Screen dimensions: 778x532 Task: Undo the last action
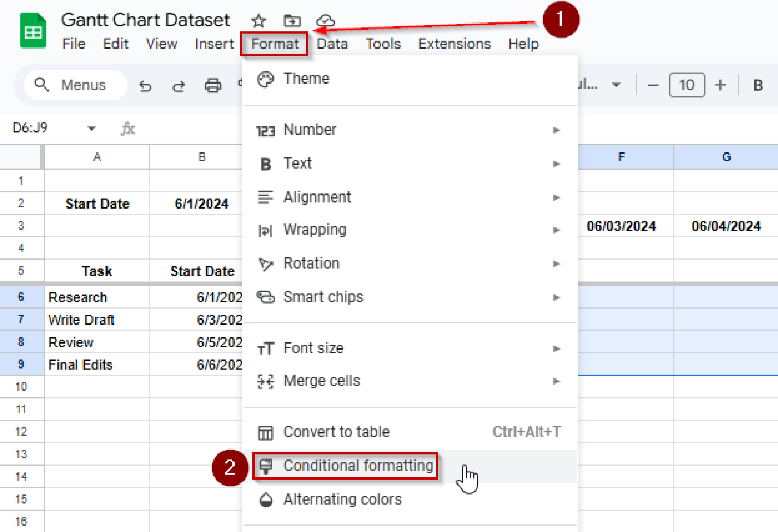tap(145, 86)
